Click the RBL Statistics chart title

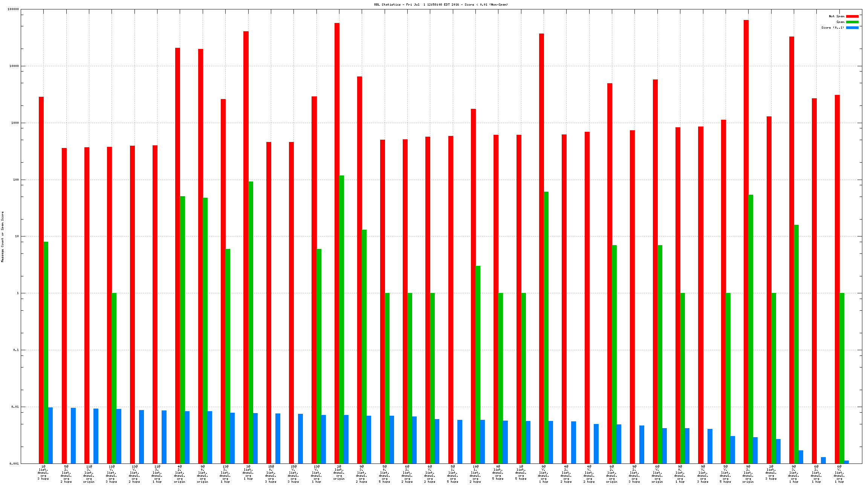pyautogui.click(x=441, y=5)
